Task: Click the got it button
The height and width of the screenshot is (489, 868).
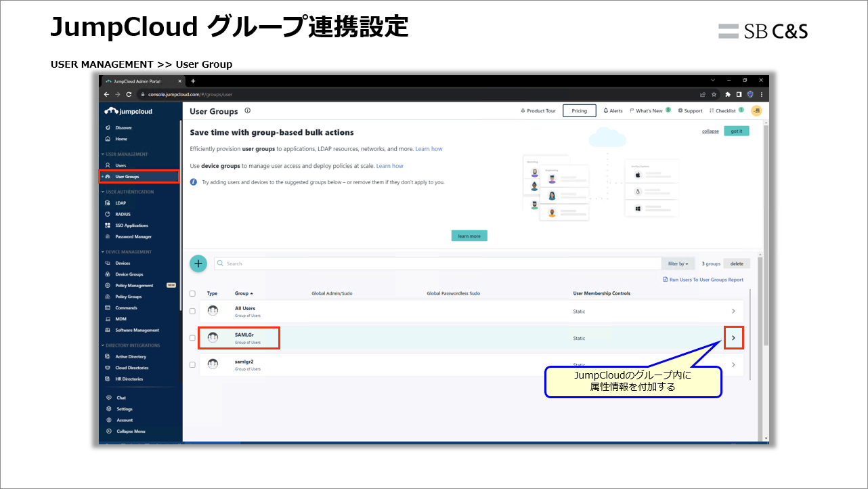Action: click(x=737, y=131)
